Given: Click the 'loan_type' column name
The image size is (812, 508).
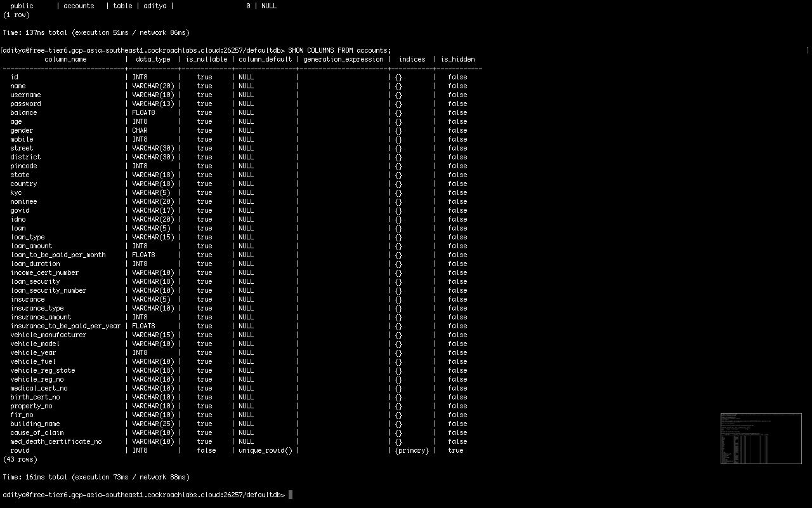Looking at the screenshot, I should [x=27, y=237].
